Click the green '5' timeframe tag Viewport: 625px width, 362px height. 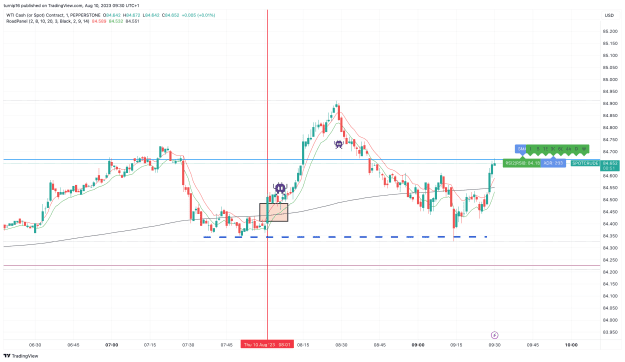[538, 149]
